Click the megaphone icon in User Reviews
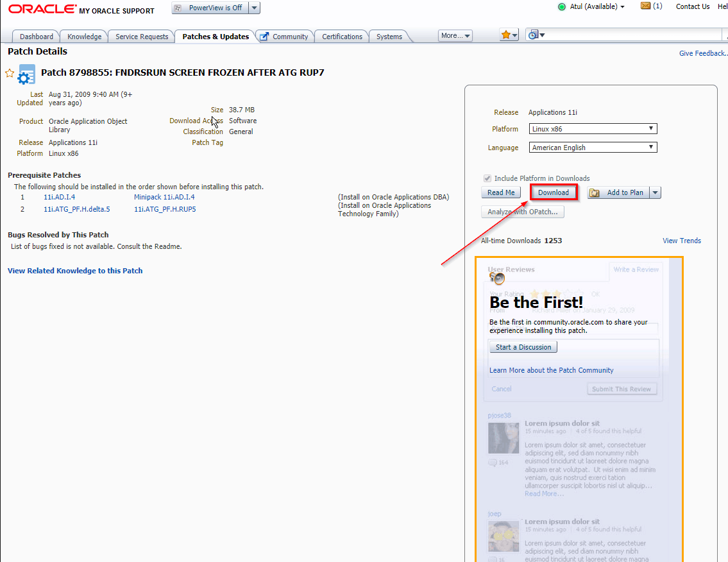This screenshot has height=562, width=728. 497,278
